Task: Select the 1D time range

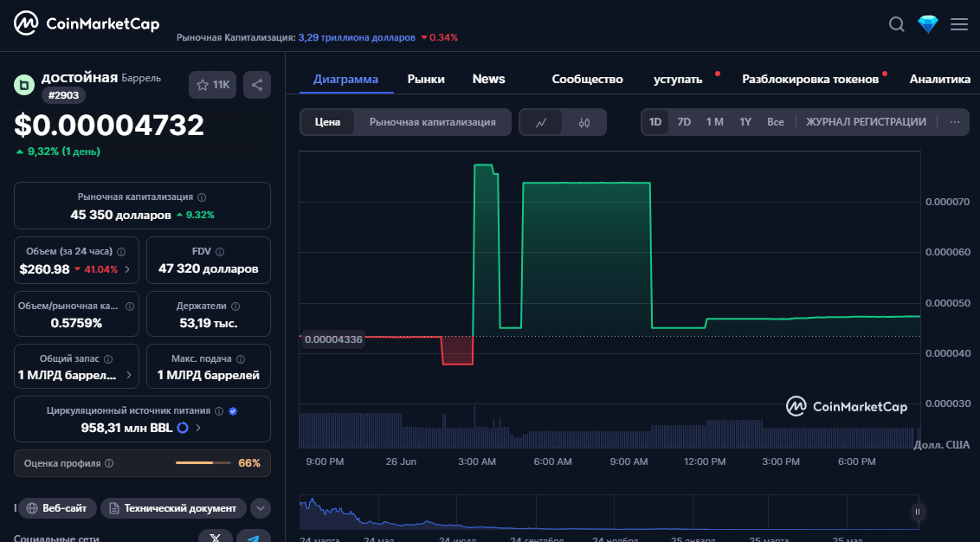Action: (655, 122)
